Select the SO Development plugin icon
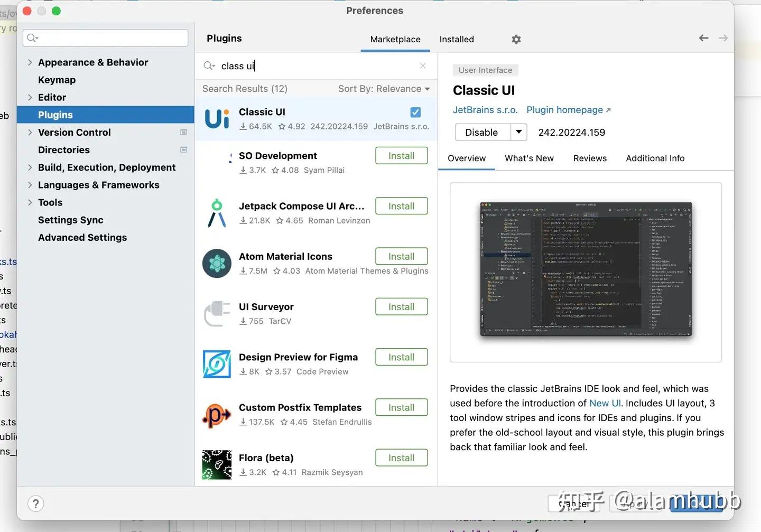761x532 pixels. (x=217, y=161)
